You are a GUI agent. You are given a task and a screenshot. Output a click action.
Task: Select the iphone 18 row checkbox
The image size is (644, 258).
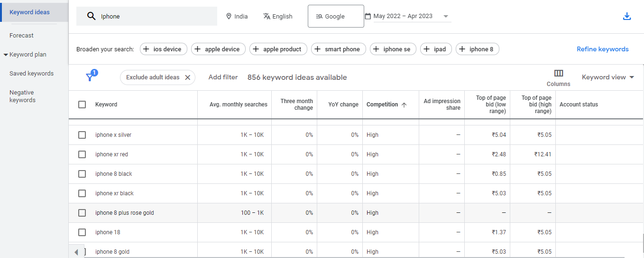click(x=82, y=232)
